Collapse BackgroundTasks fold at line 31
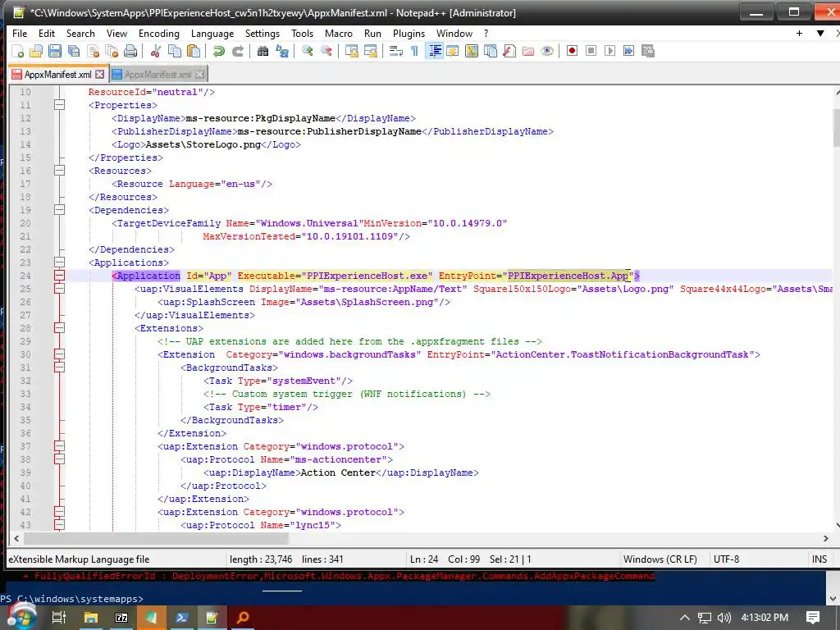Viewport: 840px width, 630px height. 59,367
